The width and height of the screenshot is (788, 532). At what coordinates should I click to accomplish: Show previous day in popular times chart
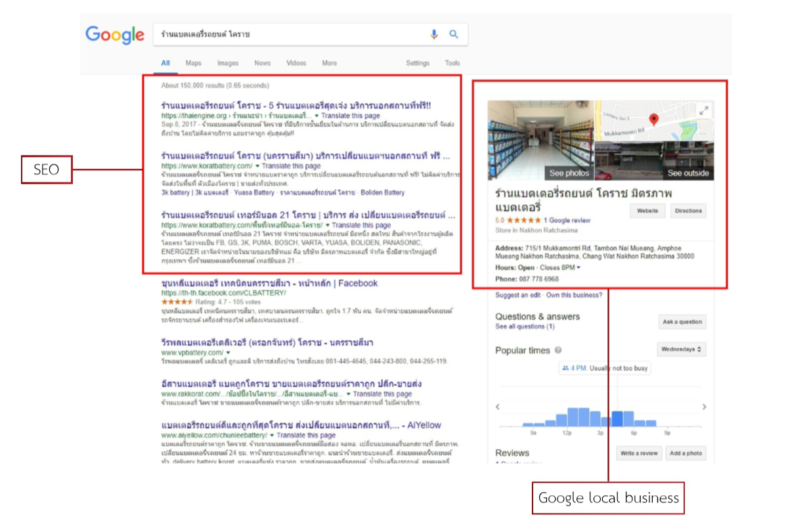498,407
